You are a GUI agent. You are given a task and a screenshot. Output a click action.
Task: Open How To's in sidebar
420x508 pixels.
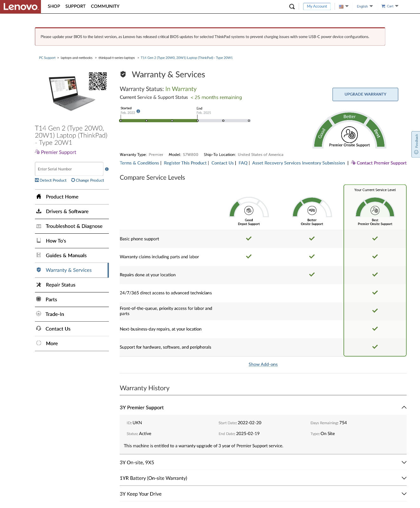pos(72,241)
